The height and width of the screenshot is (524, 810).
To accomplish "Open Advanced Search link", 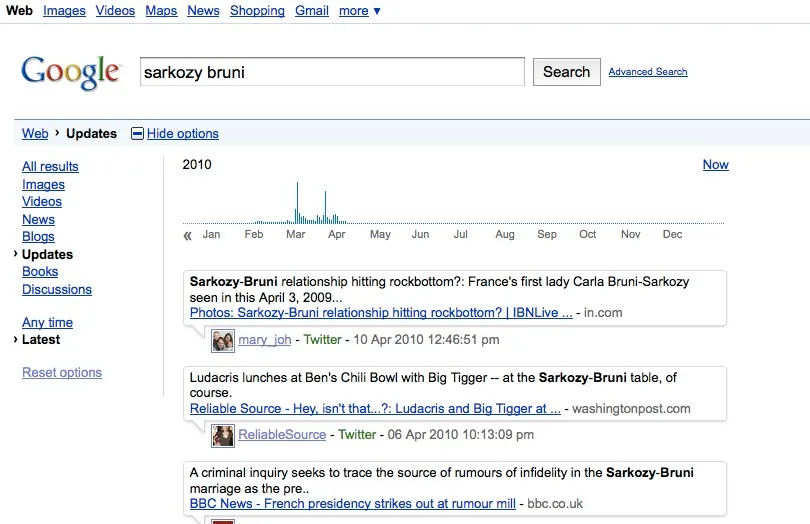I will (648, 72).
